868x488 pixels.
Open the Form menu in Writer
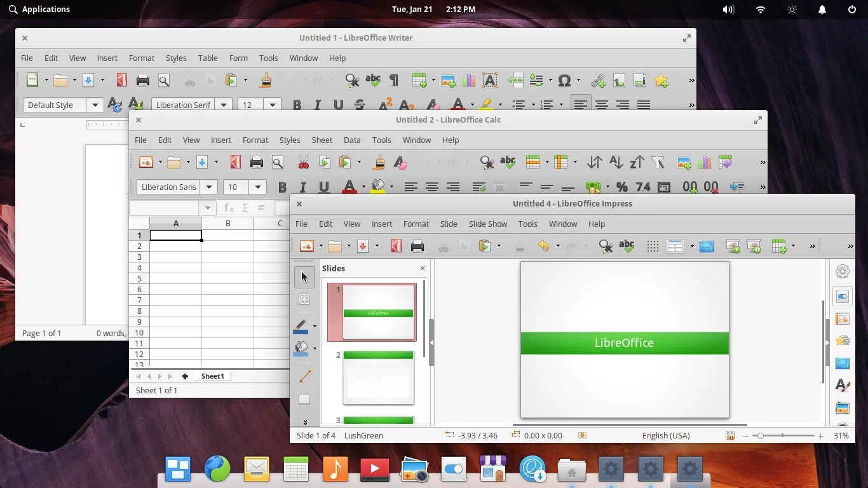click(x=238, y=58)
